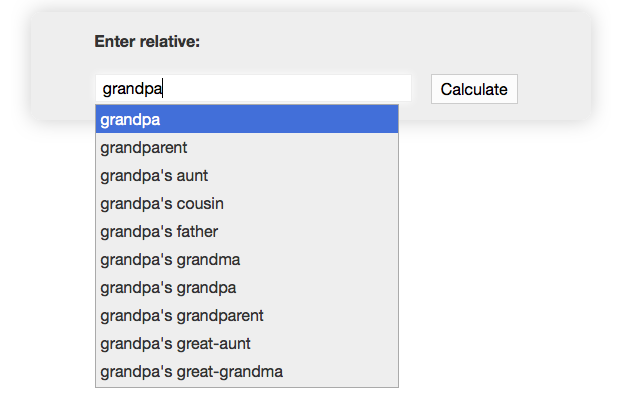The width and height of the screenshot is (619, 409).
Task: Select the "grandpa's grandma" suggestion
Action: pyautogui.click(x=246, y=260)
